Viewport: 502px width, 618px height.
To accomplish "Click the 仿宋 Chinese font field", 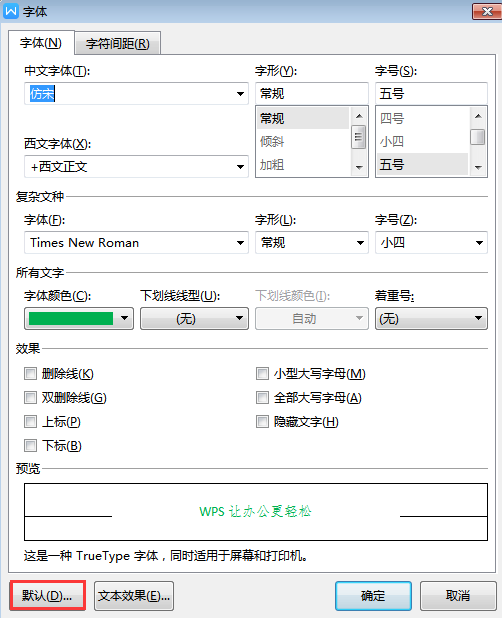I will pos(136,94).
